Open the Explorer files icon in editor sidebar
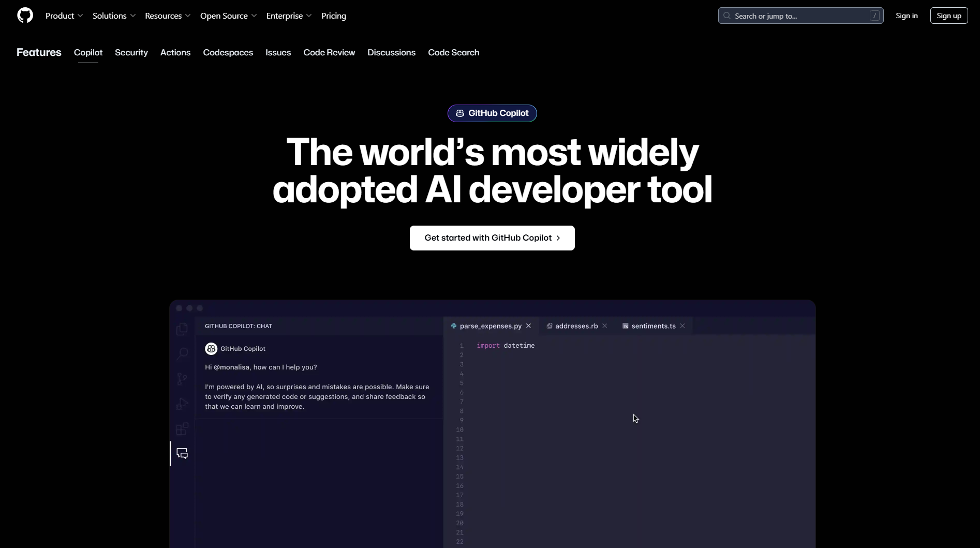Viewport: 980px width, 548px height. click(182, 329)
